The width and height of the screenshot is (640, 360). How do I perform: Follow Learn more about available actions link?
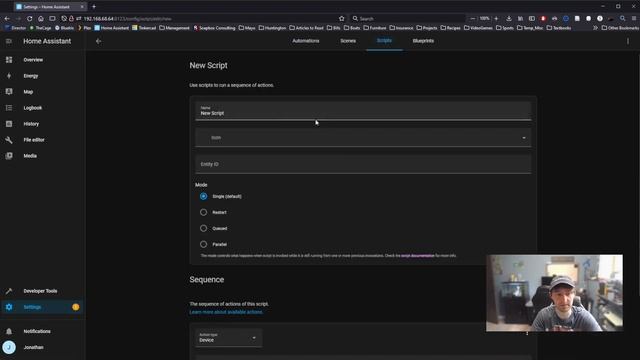pyautogui.click(x=226, y=312)
